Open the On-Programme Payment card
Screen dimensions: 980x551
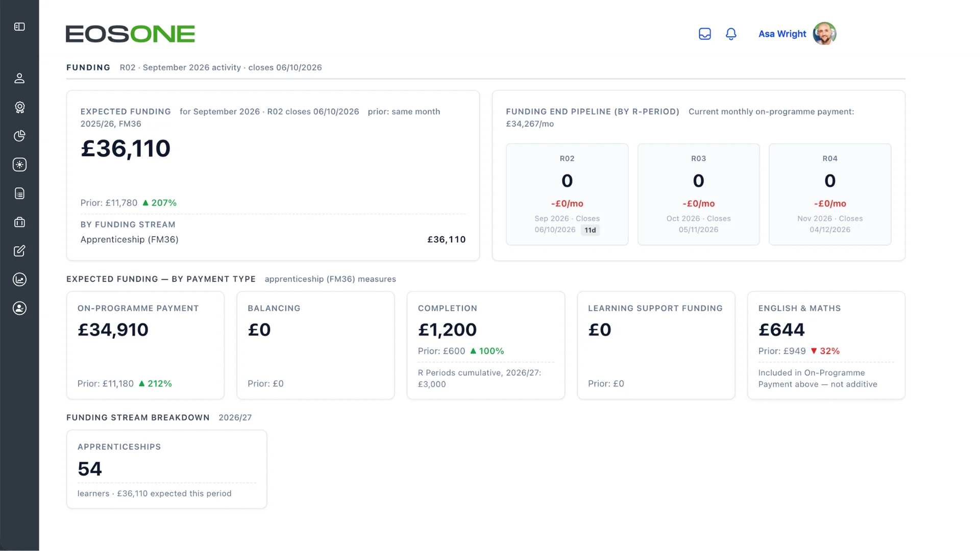pos(145,345)
